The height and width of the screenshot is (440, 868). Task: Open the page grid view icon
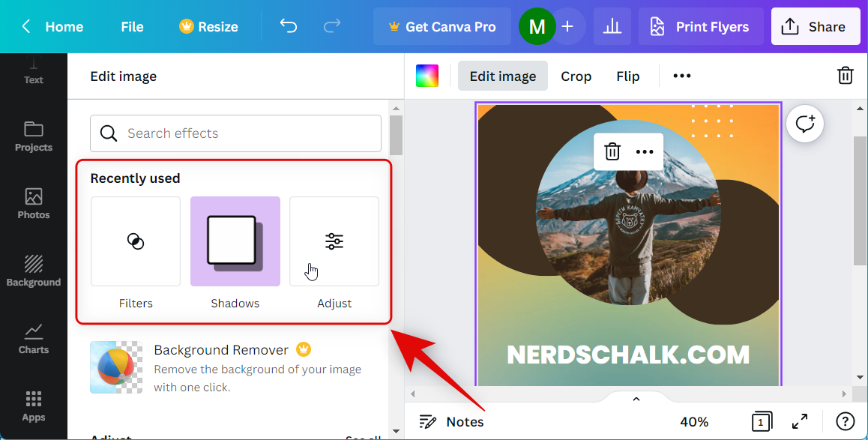pos(762,422)
